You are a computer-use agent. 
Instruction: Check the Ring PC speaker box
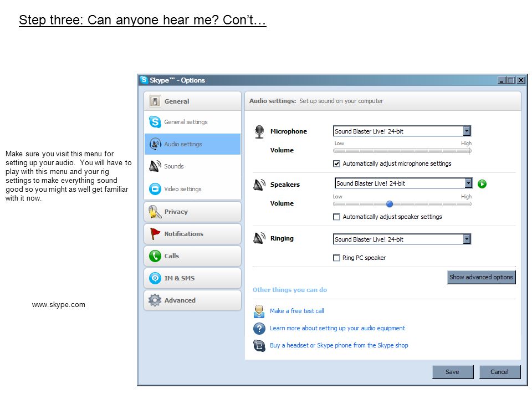pyautogui.click(x=336, y=258)
